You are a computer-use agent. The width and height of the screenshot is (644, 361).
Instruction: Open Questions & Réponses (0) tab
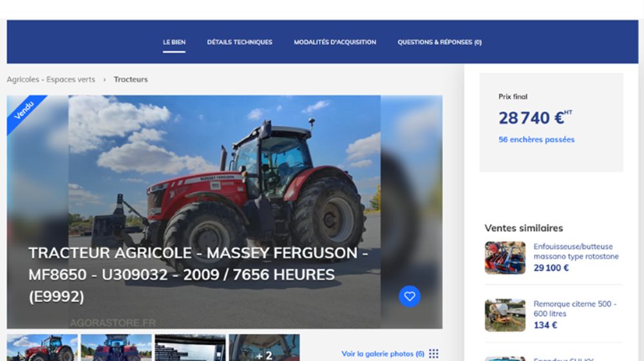pyautogui.click(x=439, y=42)
